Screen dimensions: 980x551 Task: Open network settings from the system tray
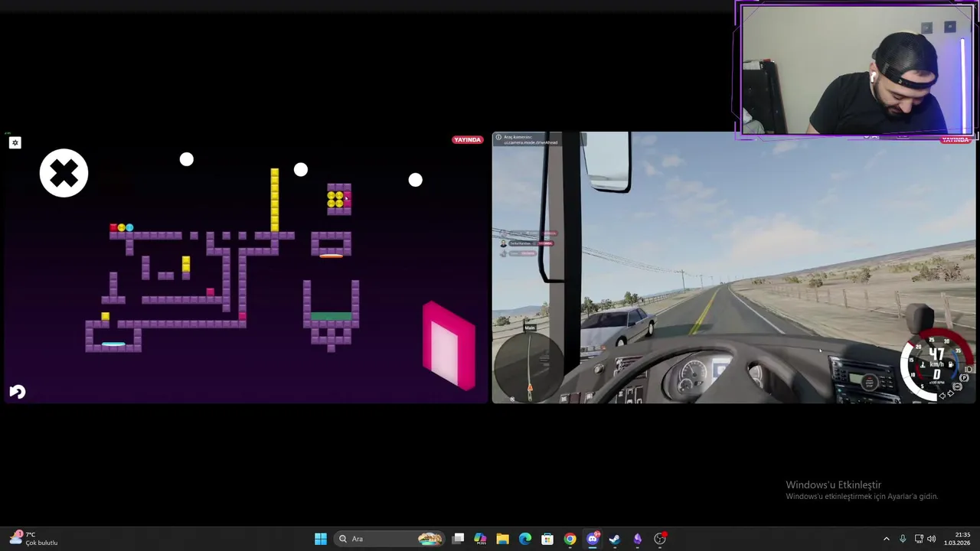(x=919, y=539)
